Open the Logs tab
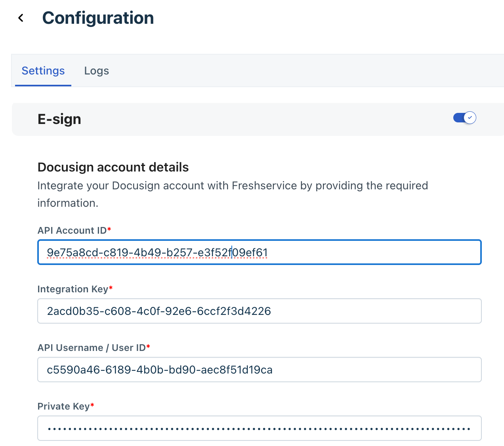 97,71
